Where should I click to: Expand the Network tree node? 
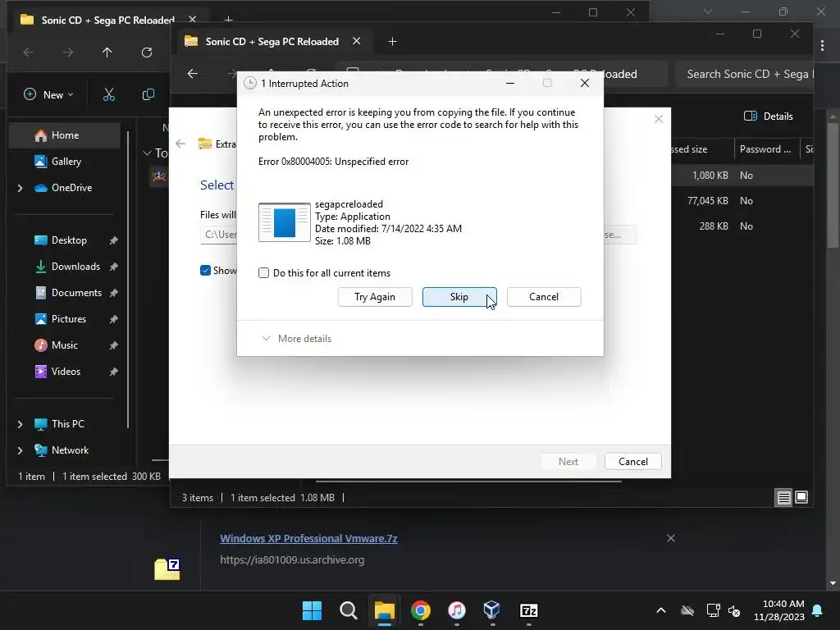coord(20,450)
